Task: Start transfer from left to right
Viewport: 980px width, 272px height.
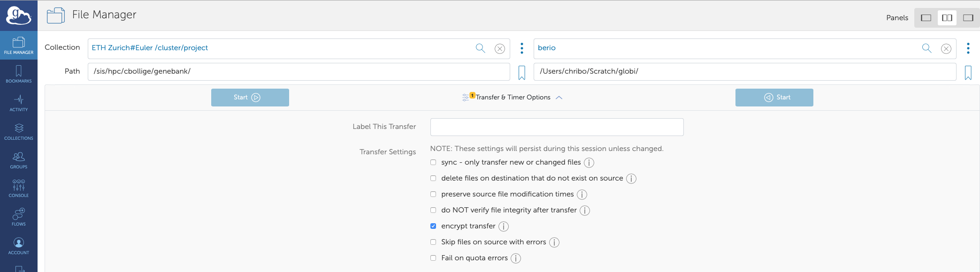Action: coord(250,98)
